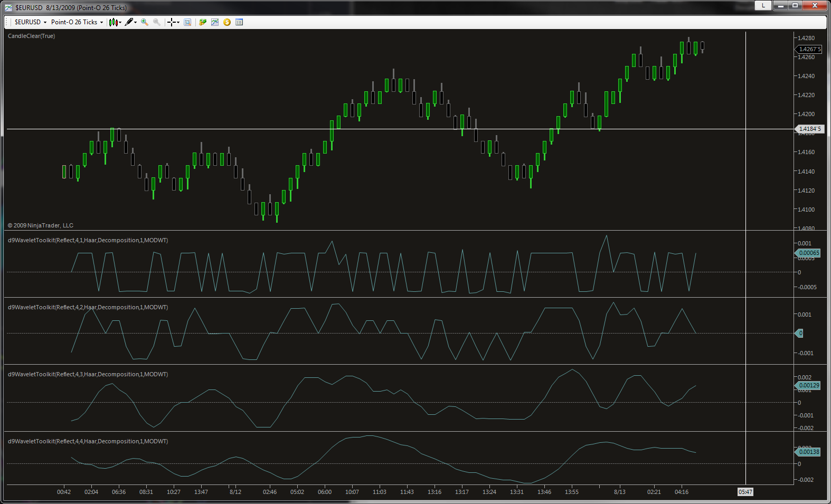Click the zoom in magnifier icon
This screenshot has width=831, height=504.
pyautogui.click(x=145, y=22)
